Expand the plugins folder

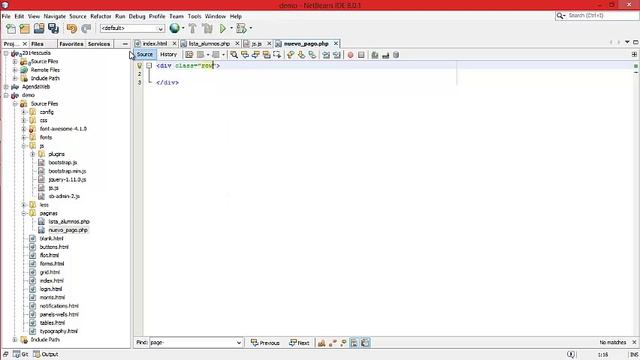pyautogui.click(x=33, y=154)
